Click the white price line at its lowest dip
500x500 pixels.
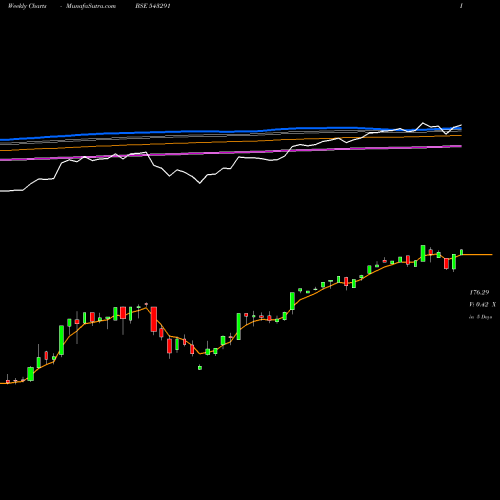200,183
